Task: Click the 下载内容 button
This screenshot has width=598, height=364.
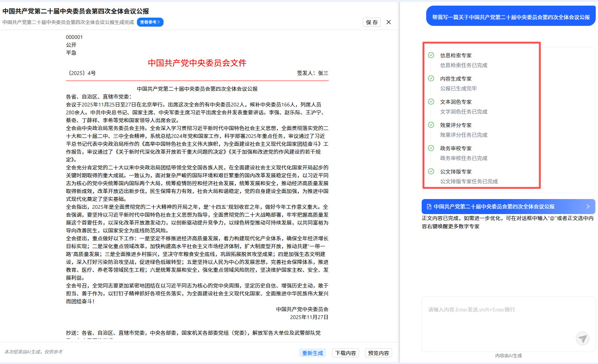Action: coord(346,353)
